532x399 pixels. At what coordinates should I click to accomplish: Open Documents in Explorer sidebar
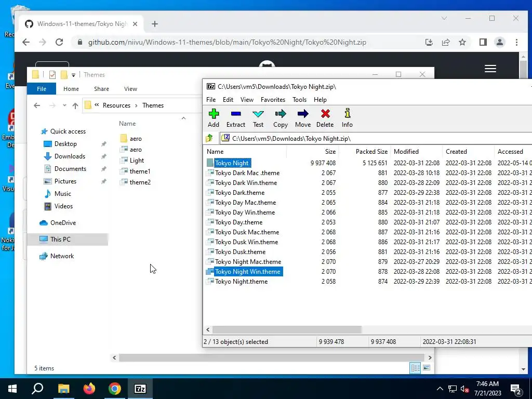pos(70,169)
